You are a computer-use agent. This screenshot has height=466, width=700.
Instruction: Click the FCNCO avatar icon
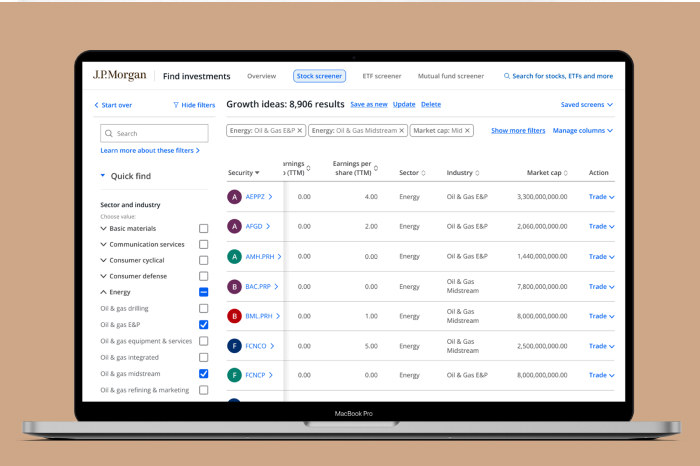pos(234,346)
